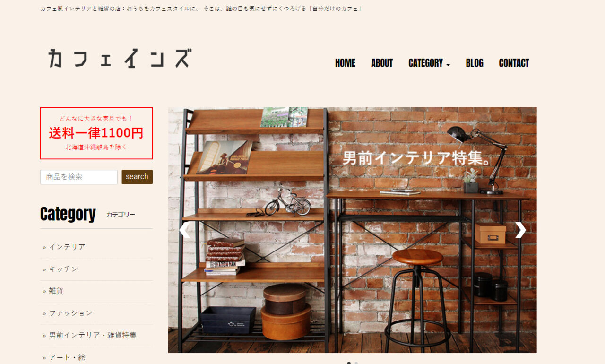
Task: Click the search button
Action: tap(137, 177)
